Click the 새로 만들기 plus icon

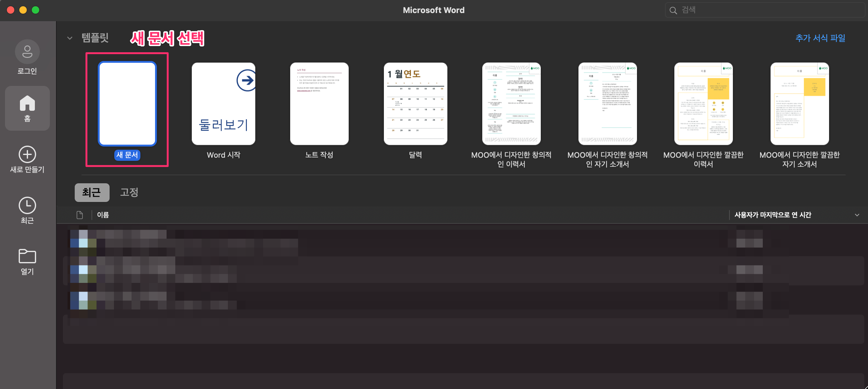coord(27,155)
